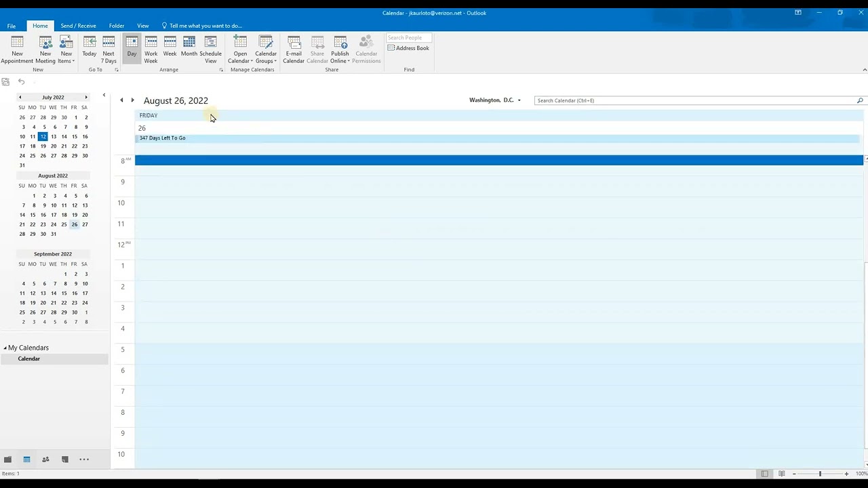868x488 pixels.
Task: Zoom in with the plus button
Action: 846,474
